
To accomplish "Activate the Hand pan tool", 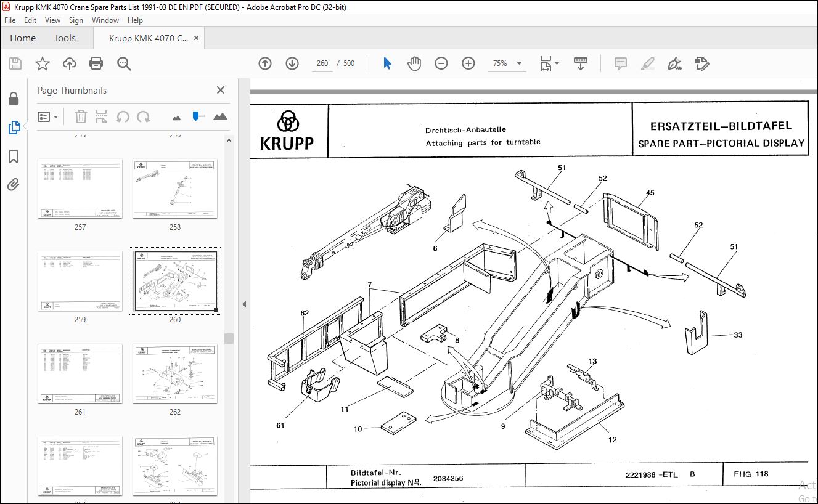I will point(414,63).
